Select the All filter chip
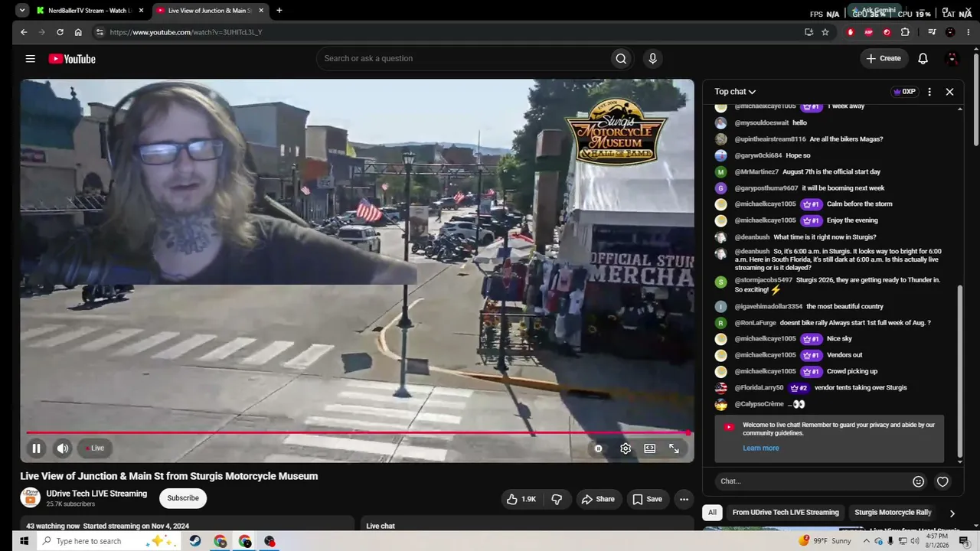This screenshot has width=980, height=551. click(x=712, y=513)
